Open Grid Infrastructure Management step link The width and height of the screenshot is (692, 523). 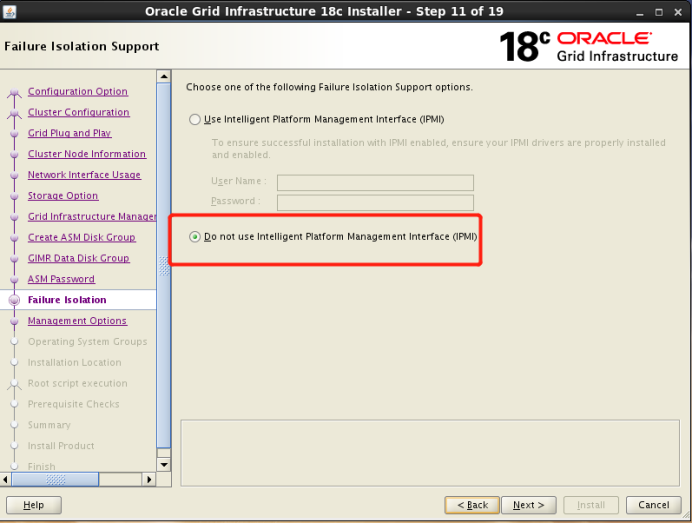[x=92, y=216]
